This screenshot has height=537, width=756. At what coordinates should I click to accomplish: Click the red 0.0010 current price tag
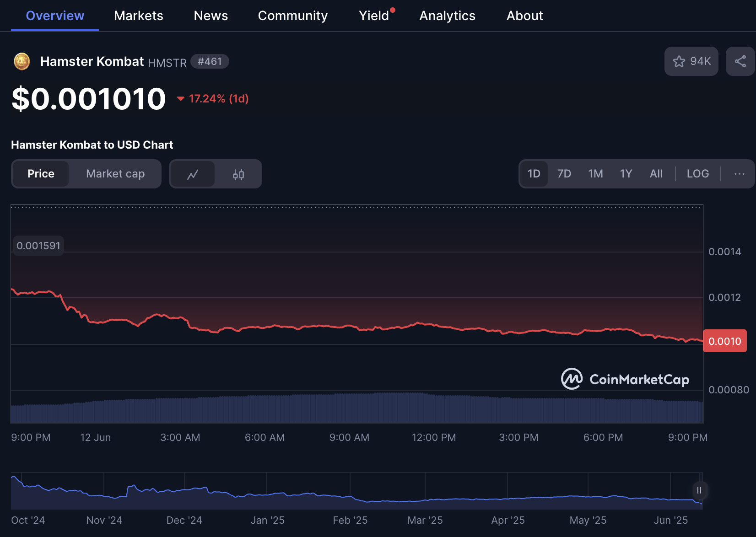725,341
